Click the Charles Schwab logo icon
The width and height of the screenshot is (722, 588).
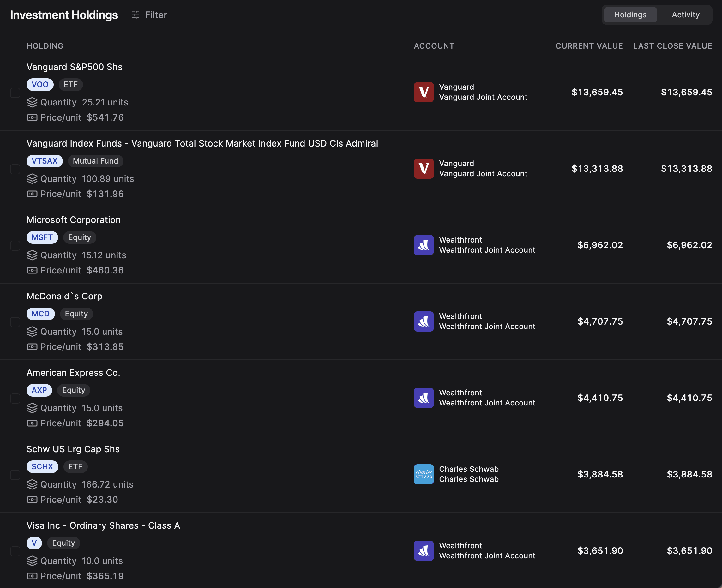click(x=424, y=474)
